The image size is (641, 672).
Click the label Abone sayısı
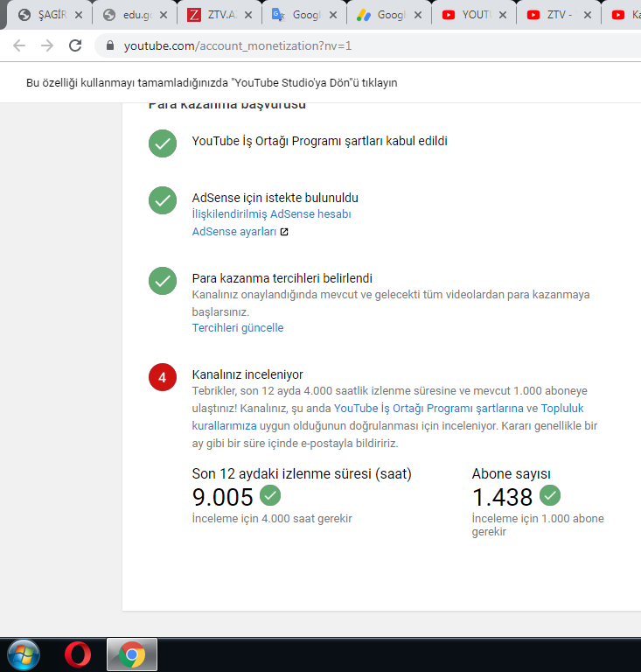[512, 473]
